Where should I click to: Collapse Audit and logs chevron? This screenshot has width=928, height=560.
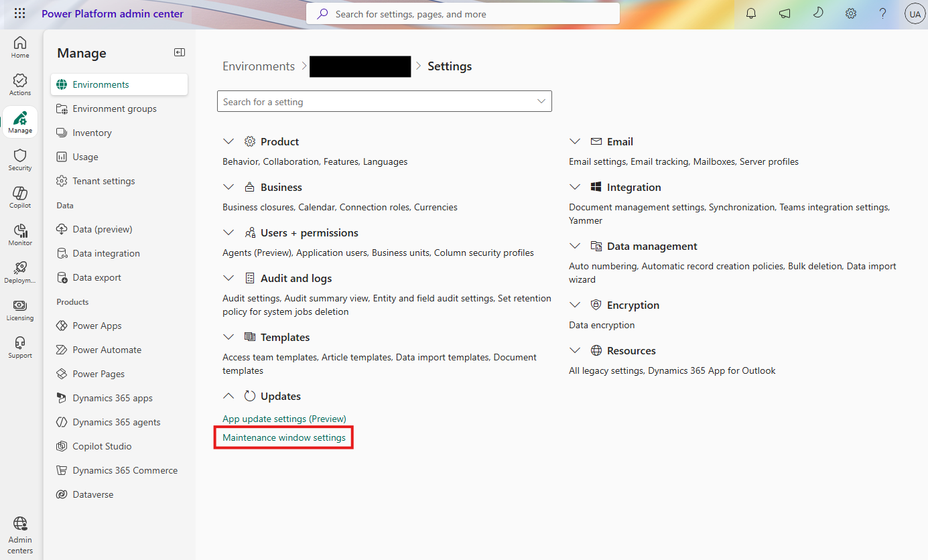point(228,279)
